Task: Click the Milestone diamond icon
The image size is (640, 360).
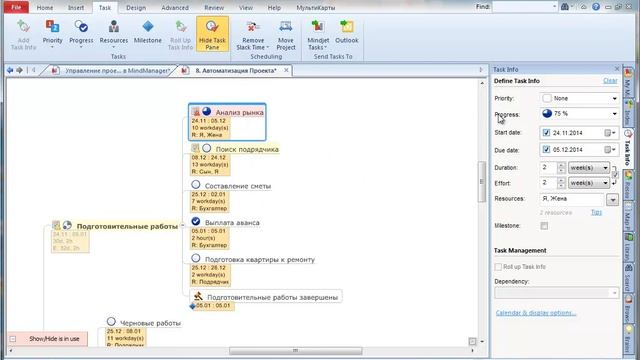Action: (x=148, y=27)
